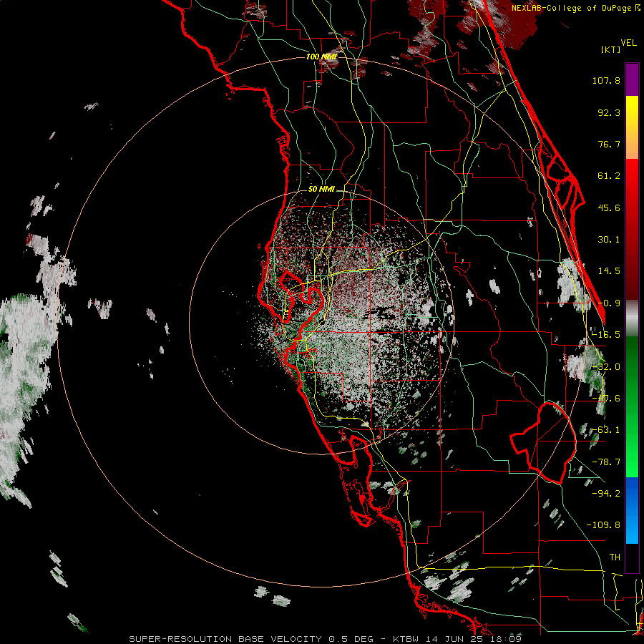This screenshot has height=644, width=644.
Task: Click the [KT] units label
Action: tap(611, 49)
